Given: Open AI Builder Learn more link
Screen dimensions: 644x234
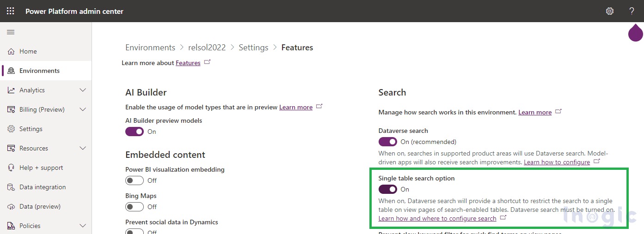Looking at the screenshot, I should click(296, 107).
